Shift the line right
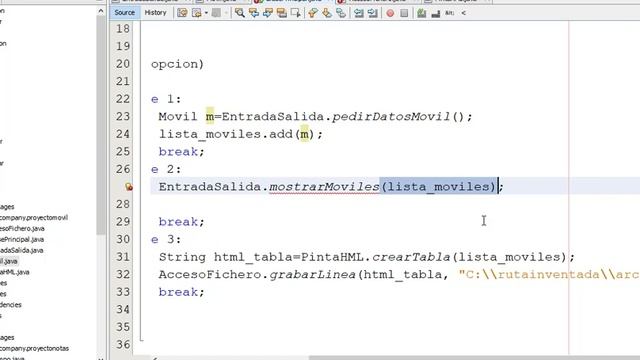The image size is (640, 360). tap(372, 13)
